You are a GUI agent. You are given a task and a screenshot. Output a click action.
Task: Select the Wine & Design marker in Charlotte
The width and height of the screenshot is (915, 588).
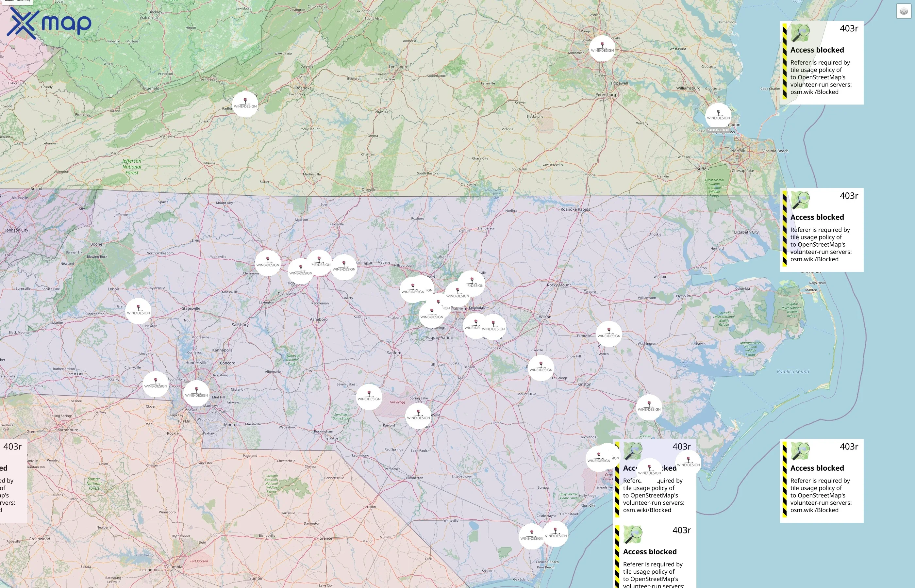coord(196,393)
